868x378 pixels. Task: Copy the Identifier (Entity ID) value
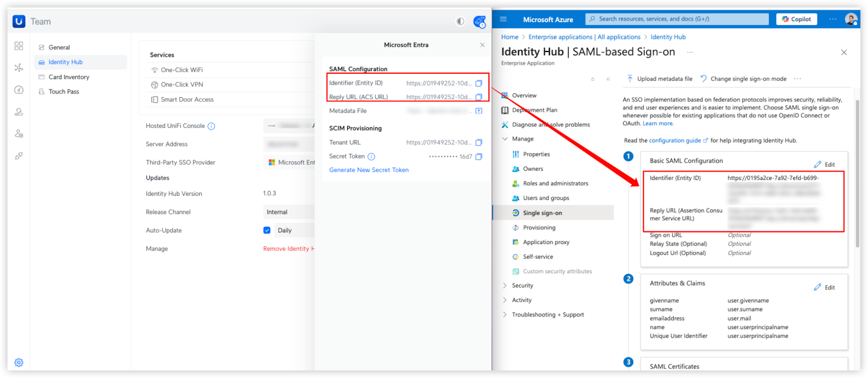[478, 83]
